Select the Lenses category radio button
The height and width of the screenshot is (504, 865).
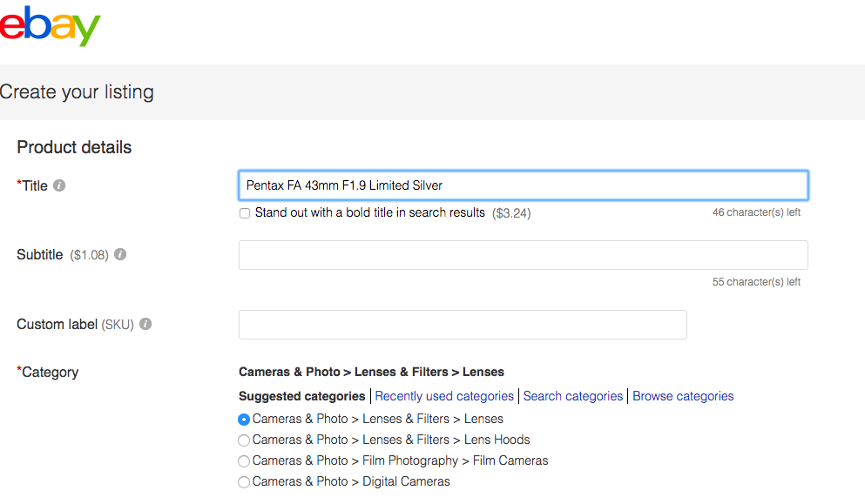click(244, 420)
